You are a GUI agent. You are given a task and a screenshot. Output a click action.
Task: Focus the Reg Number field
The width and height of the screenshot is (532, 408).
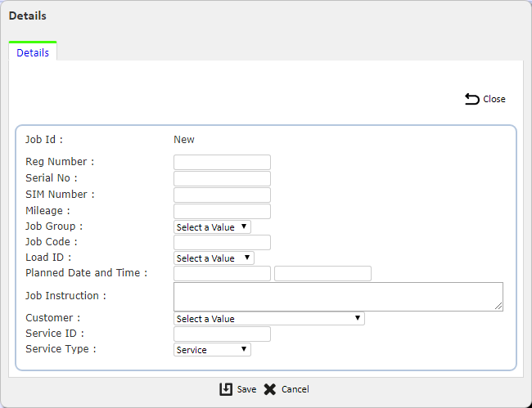pos(223,163)
